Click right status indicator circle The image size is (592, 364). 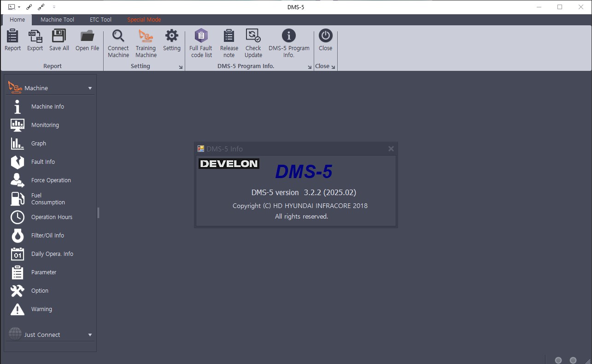pyautogui.click(x=573, y=360)
